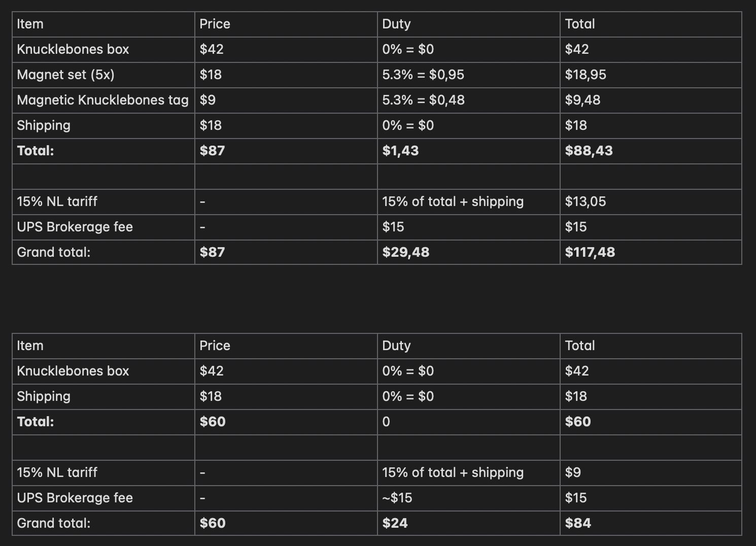756x546 pixels.
Task: Click the "0" duty total cell
Action: pos(386,422)
